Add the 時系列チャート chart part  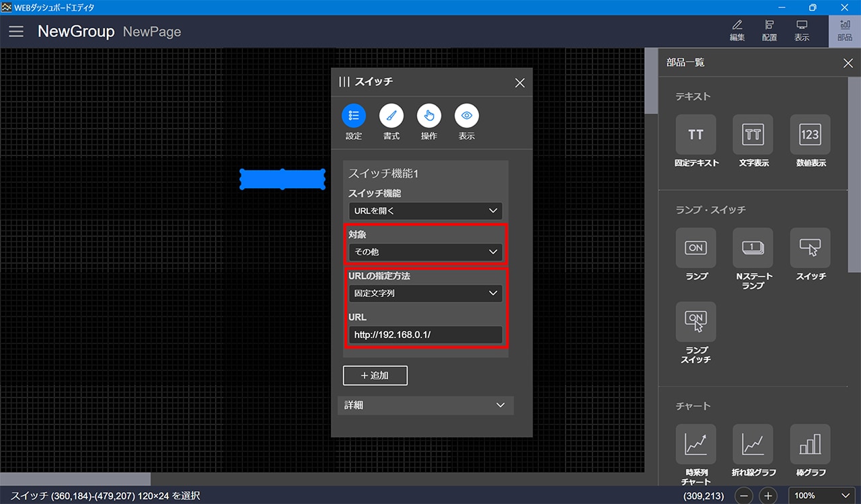(696, 444)
